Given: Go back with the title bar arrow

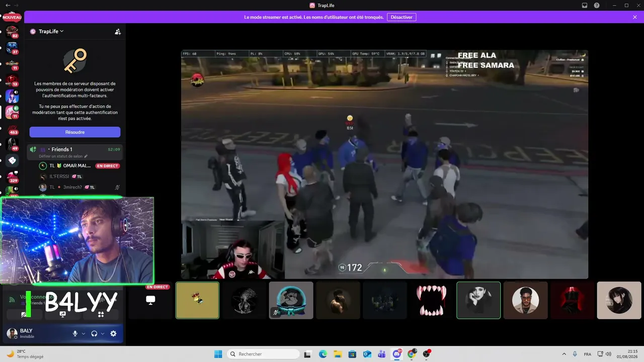Looking at the screenshot, I should 8,6.
